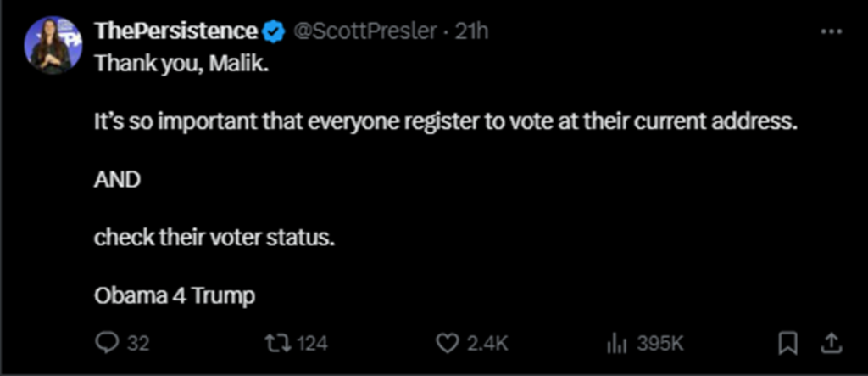Image resolution: width=868 pixels, height=376 pixels.
Task: Open ThePersistence display name profile link
Action: tap(175, 32)
